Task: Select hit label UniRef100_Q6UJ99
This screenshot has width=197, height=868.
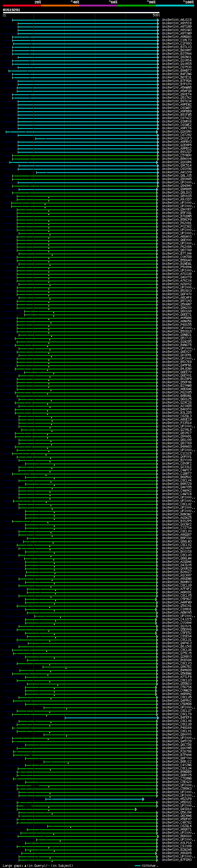Action: point(177,440)
